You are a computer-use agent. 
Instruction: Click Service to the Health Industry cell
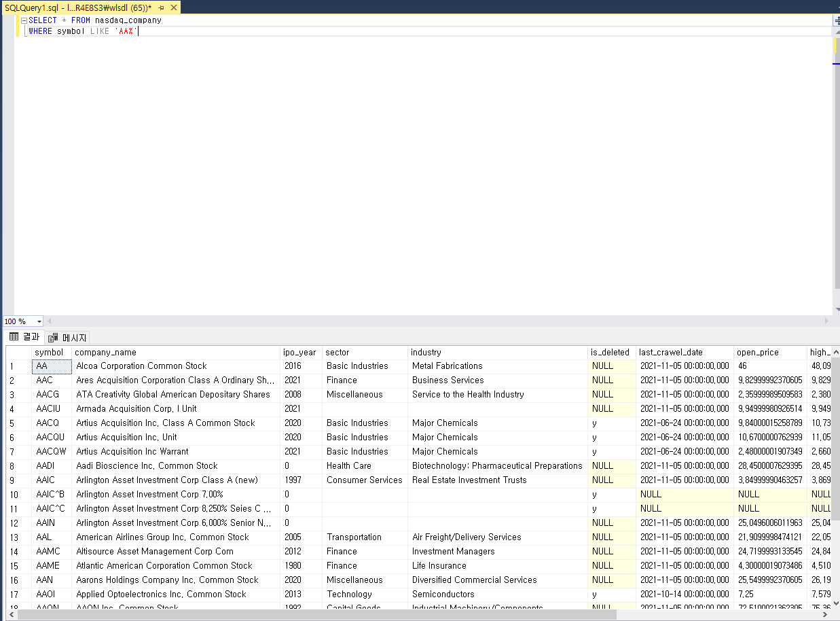498,395
